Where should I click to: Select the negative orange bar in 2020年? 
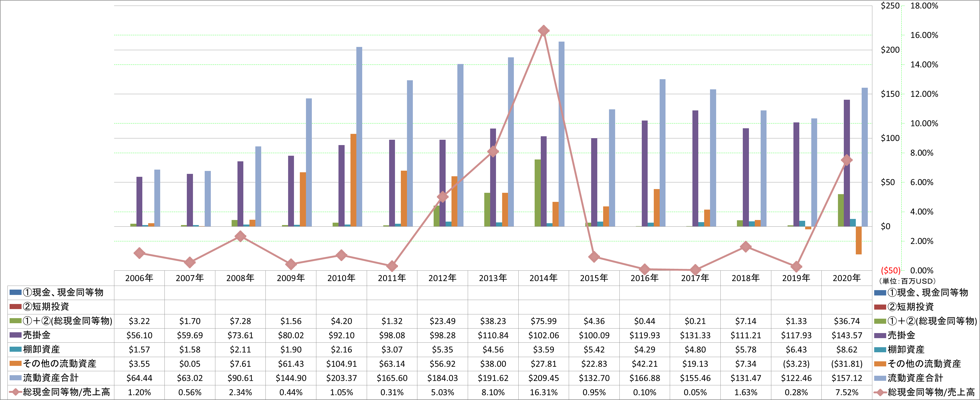click(858, 241)
